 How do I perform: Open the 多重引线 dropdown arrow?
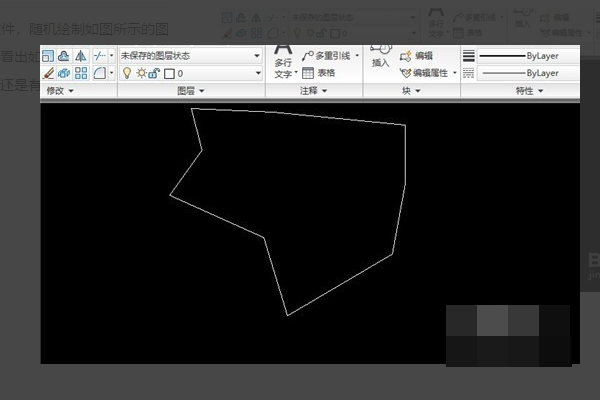point(357,56)
